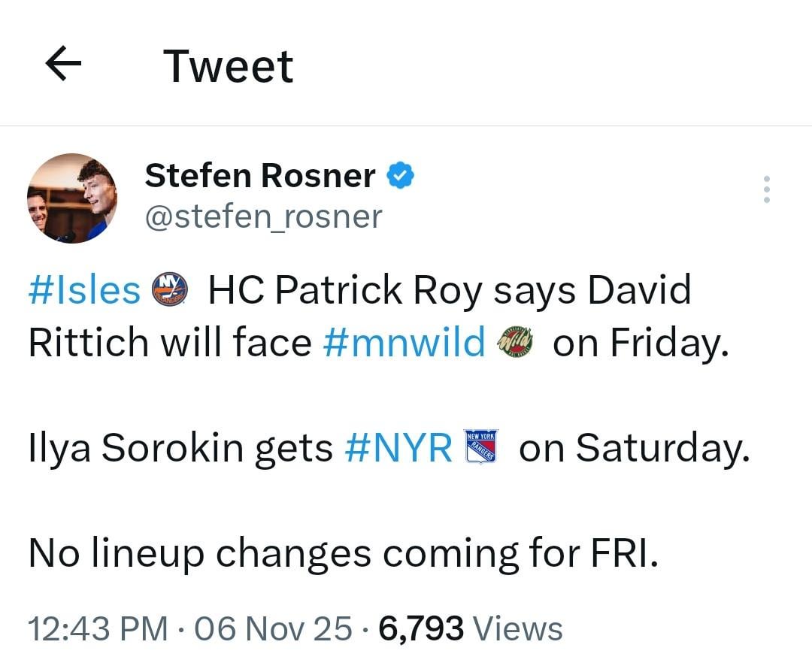Open the #Isles hashtag

(x=83, y=289)
